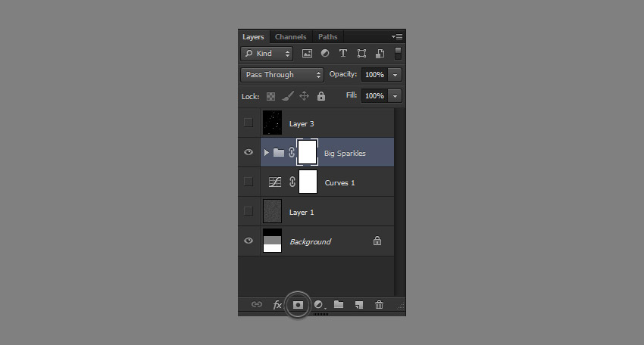This screenshot has width=644, height=345.
Task: Click the Layers panel scrollbar
Action: tap(399, 202)
